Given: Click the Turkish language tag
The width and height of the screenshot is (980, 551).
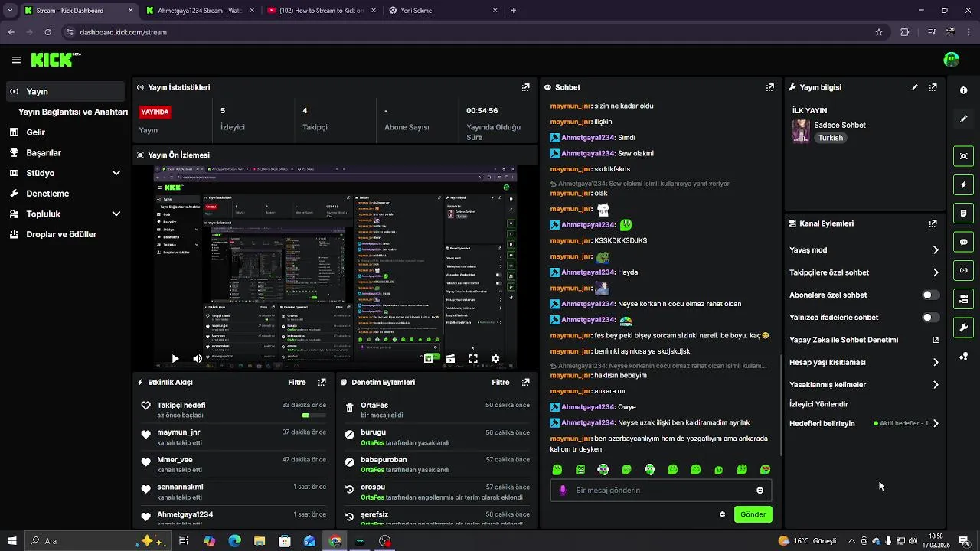Looking at the screenshot, I should tap(830, 138).
